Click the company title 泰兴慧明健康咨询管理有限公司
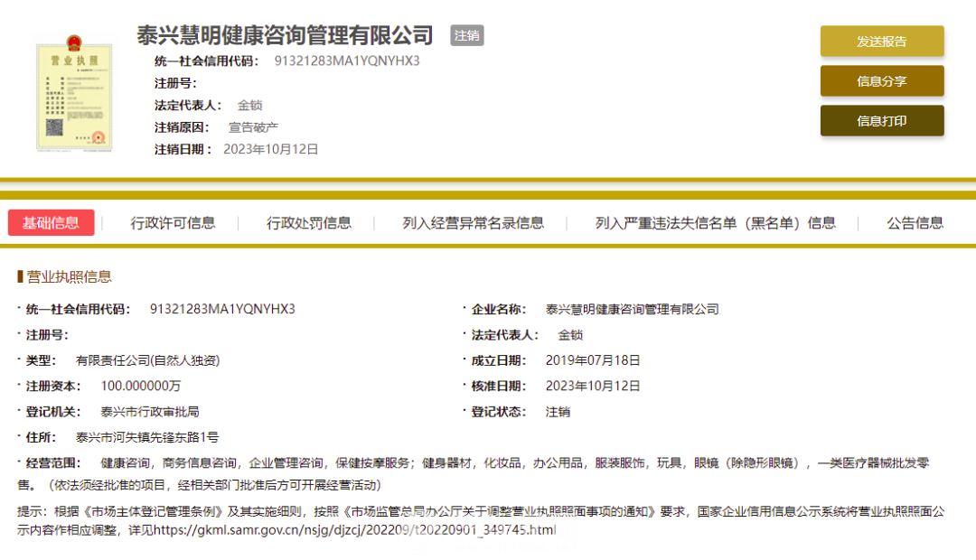The width and height of the screenshot is (976, 560). (285, 35)
